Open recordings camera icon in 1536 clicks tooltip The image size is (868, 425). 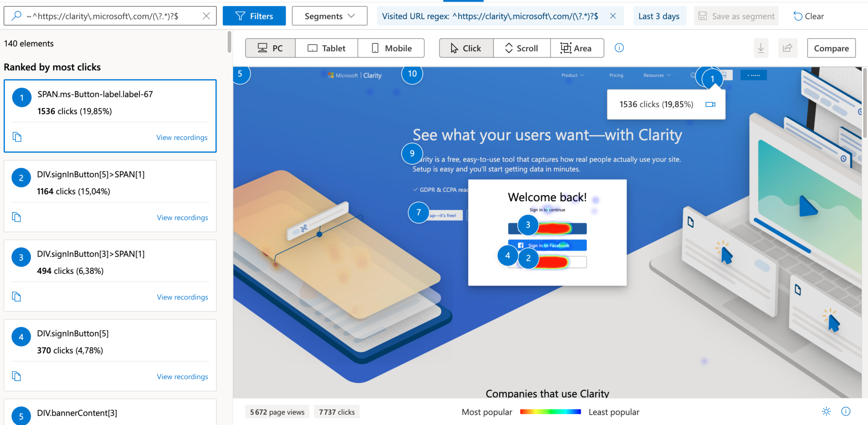tap(710, 104)
